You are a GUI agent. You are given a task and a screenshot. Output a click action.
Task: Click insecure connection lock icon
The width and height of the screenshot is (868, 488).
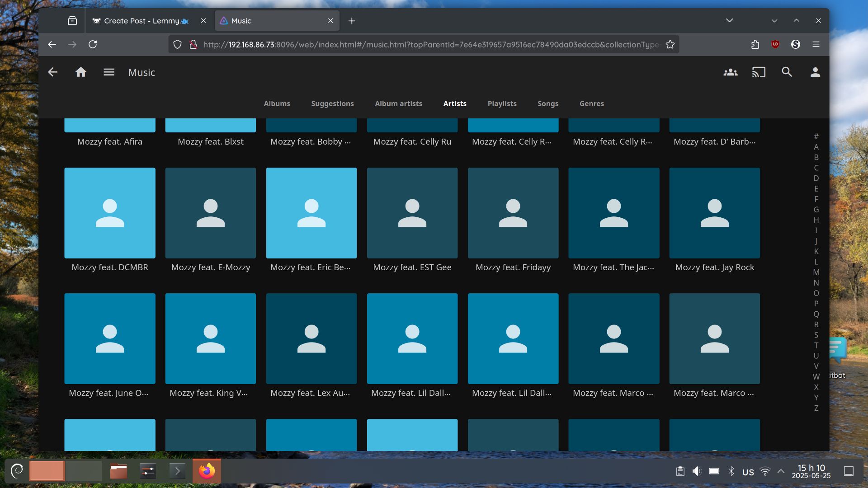pyautogui.click(x=193, y=44)
